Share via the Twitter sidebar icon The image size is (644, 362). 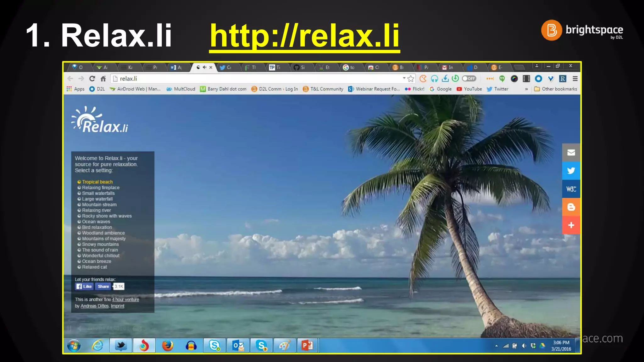coord(571,171)
